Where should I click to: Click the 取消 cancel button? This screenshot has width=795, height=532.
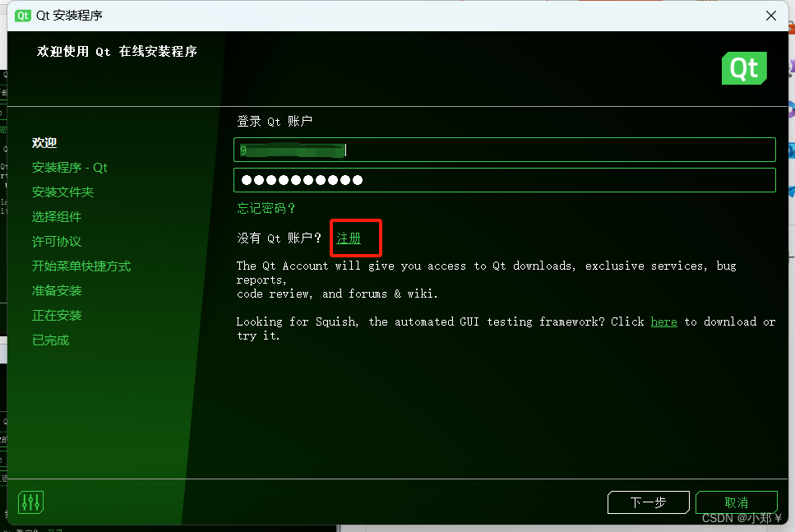[x=736, y=502]
